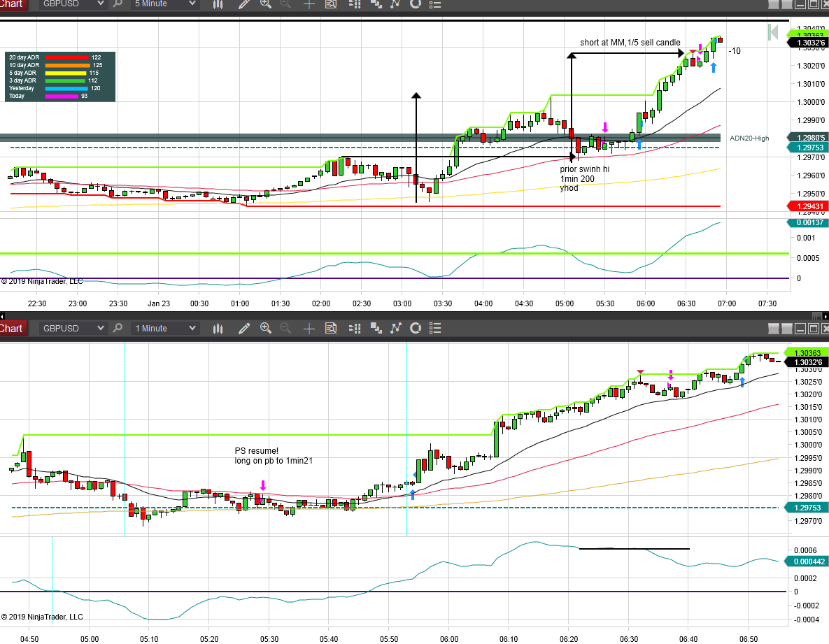Open 1 Minute interval dropdown

[x=165, y=329]
